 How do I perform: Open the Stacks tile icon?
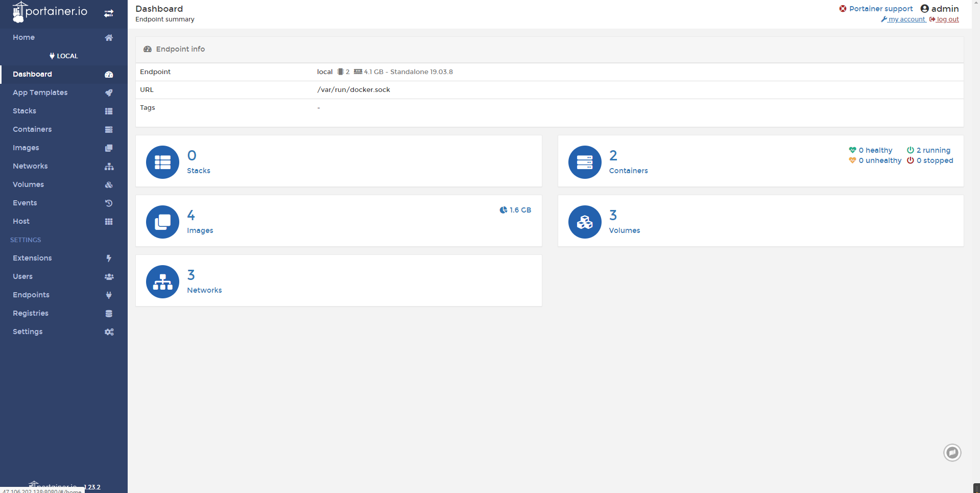(162, 162)
